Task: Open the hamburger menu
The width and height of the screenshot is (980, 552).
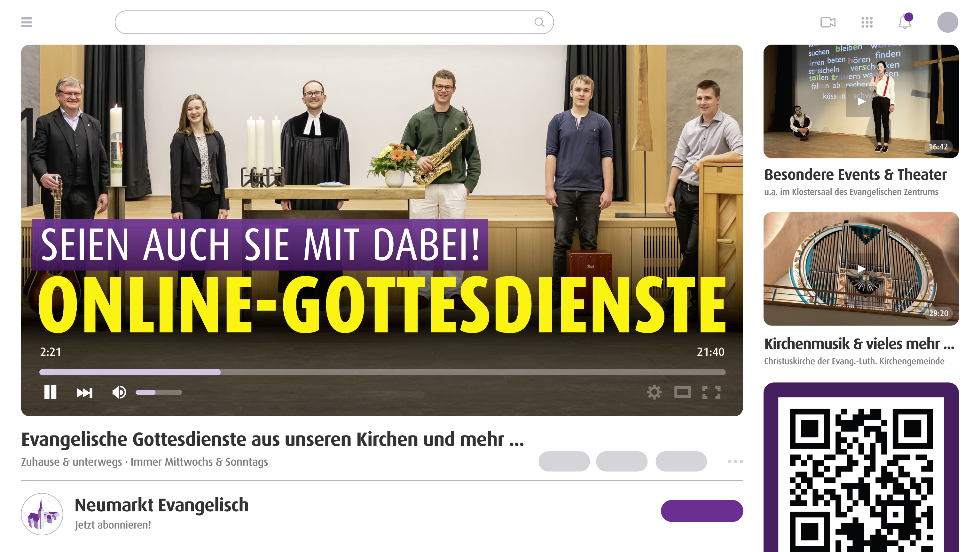Action: point(27,22)
